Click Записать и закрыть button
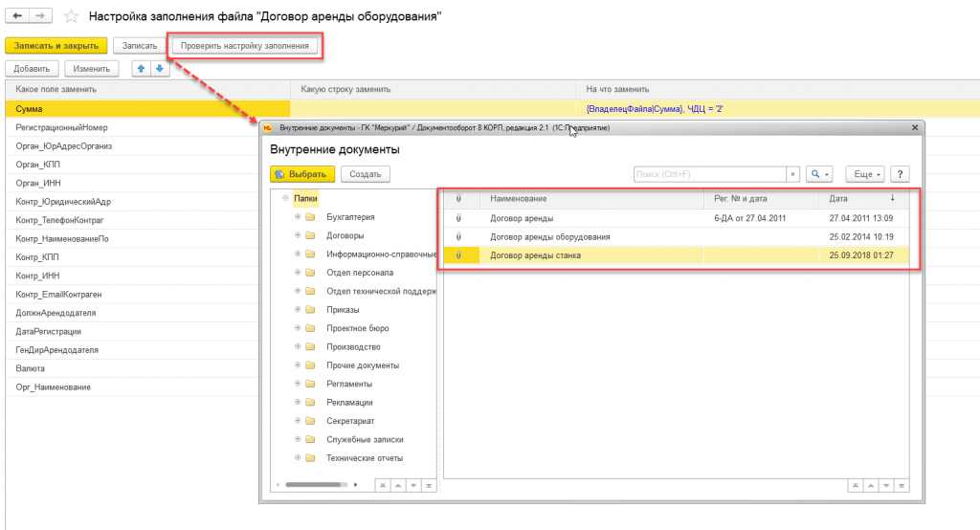Viewport: 980px width, 530px height. [x=56, y=46]
